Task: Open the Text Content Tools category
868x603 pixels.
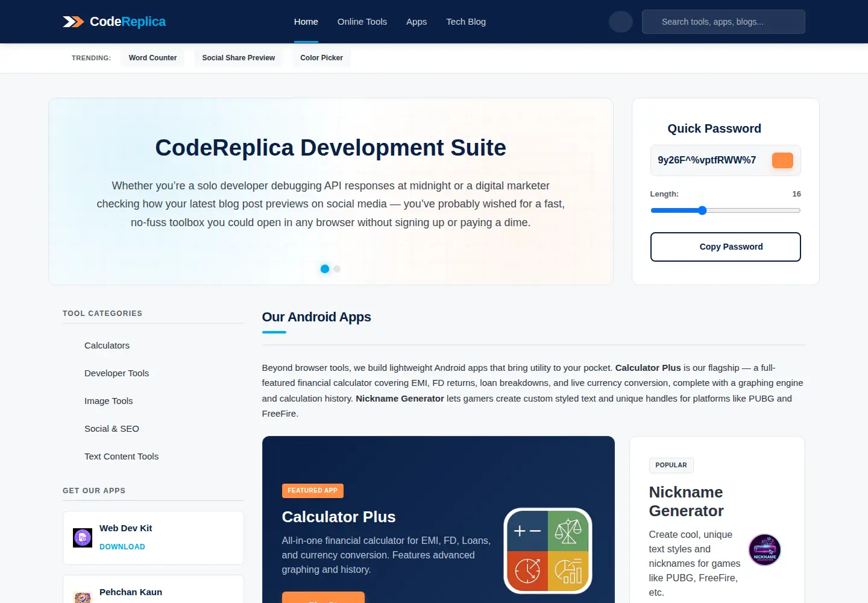Action: 121,456
